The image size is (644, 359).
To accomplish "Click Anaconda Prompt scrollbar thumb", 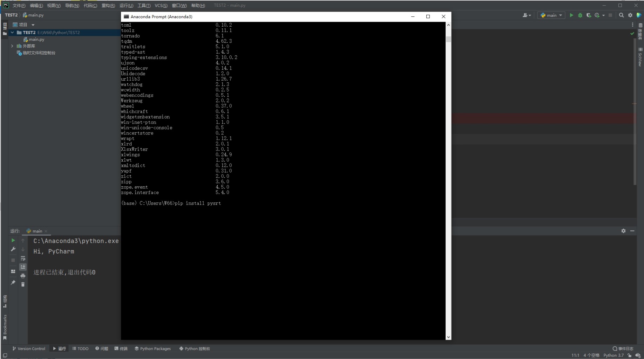I will (448, 39).
